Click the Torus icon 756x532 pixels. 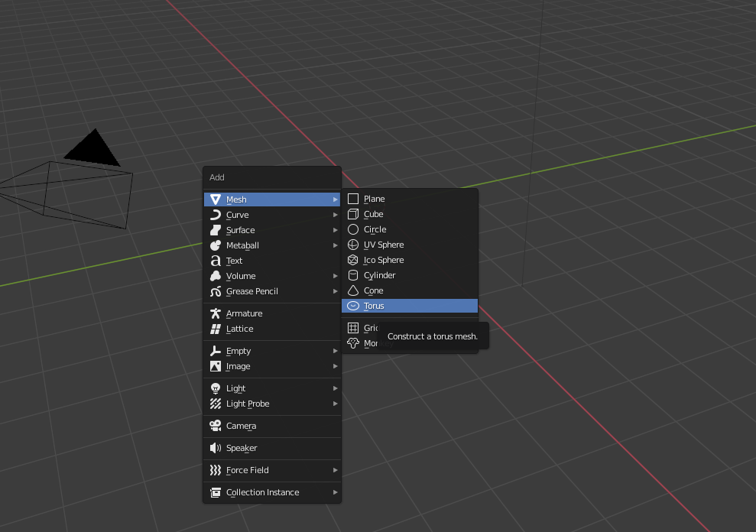tap(353, 306)
